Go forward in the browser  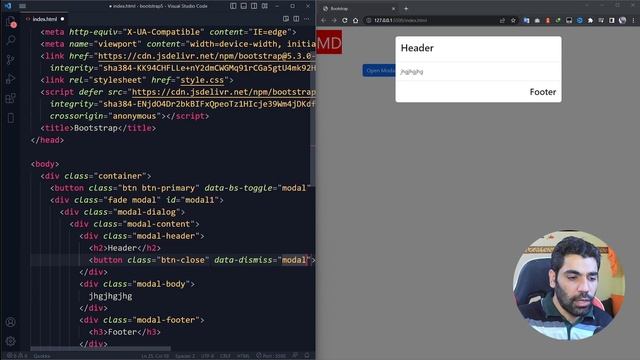coord(334,20)
